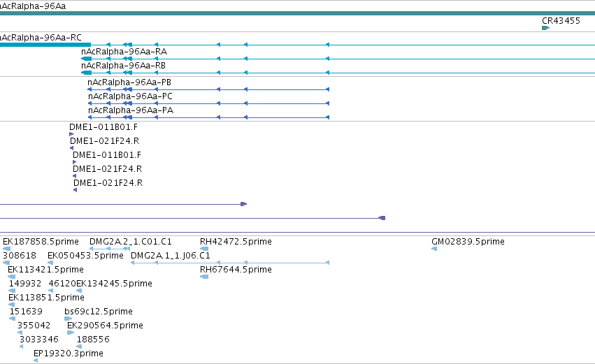This screenshot has width=595, height=364.
Task: Click the EK113421.5prime label
Action: 46,270
